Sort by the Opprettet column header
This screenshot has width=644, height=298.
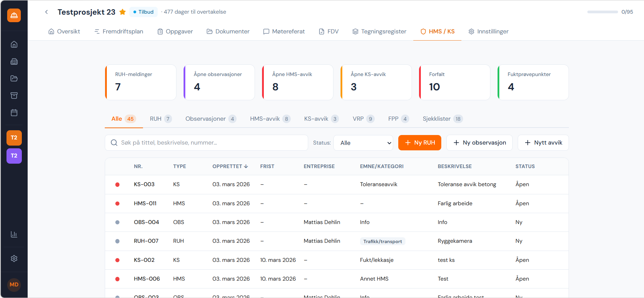(x=230, y=166)
